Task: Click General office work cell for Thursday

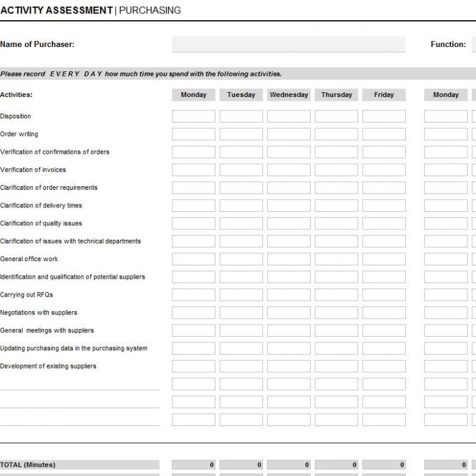Action: coord(336,259)
